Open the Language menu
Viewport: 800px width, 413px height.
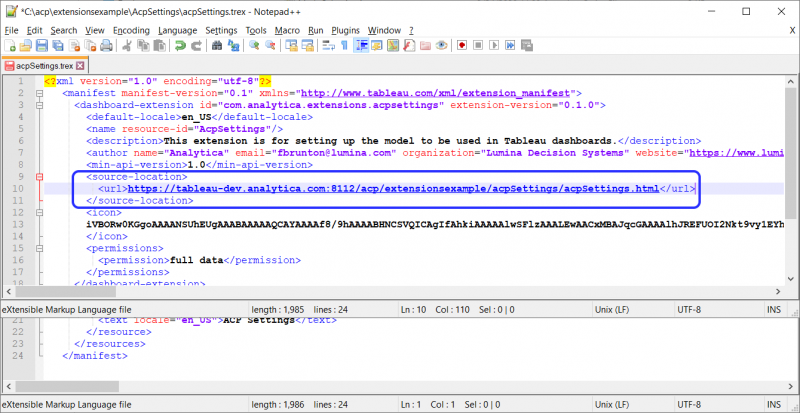[x=177, y=30]
